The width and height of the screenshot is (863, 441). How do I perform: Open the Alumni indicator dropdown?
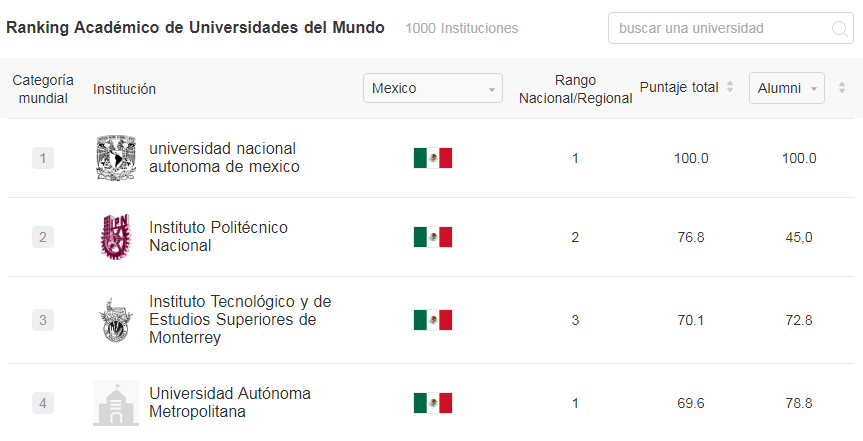786,88
